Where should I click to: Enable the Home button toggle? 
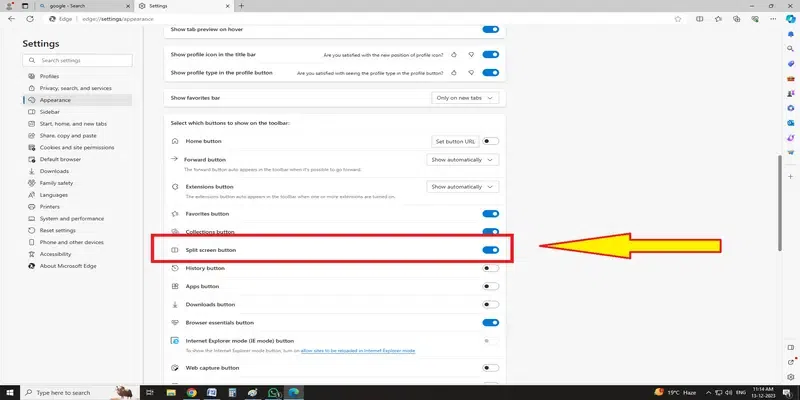coord(490,141)
